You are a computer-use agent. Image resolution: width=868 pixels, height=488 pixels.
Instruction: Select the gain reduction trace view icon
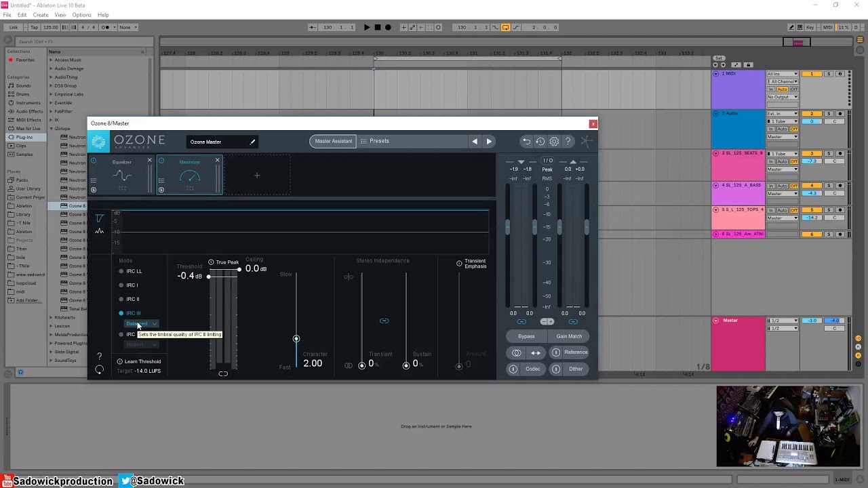pyautogui.click(x=100, y=218)
